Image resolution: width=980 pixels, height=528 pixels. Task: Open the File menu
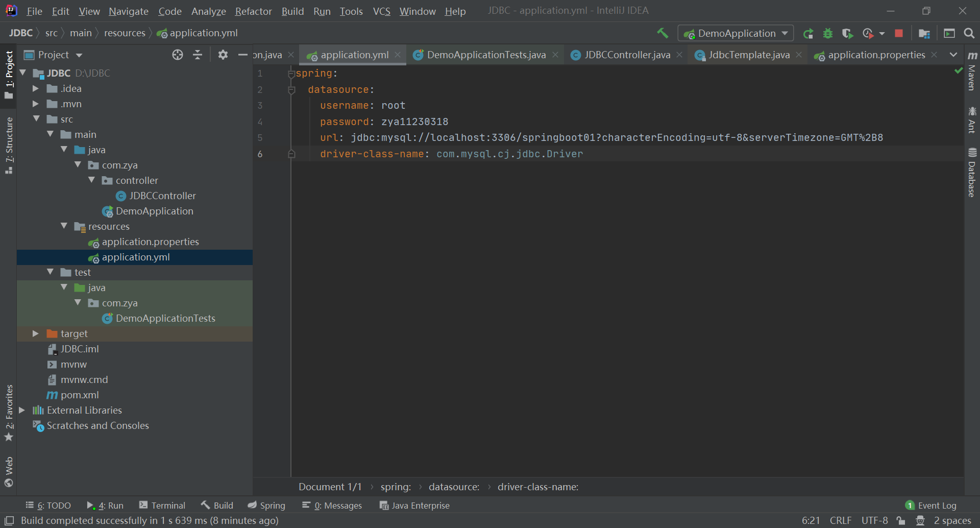[34, 11]
